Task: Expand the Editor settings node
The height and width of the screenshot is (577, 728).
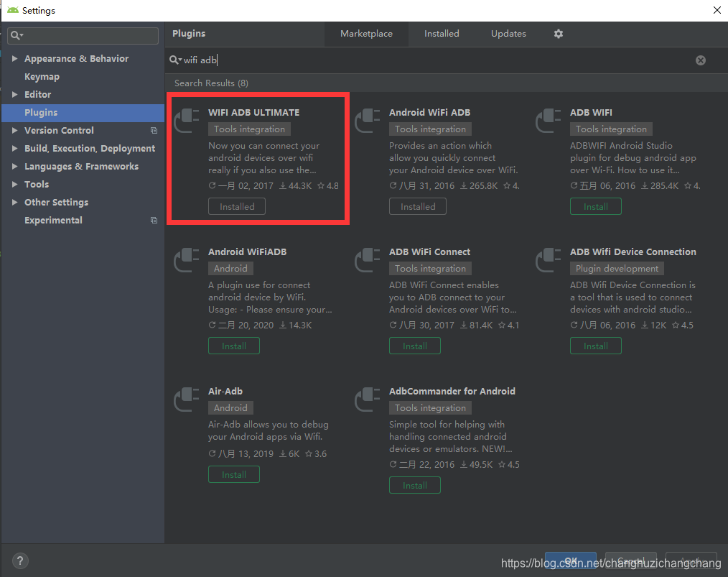Action: click(14, 94)
